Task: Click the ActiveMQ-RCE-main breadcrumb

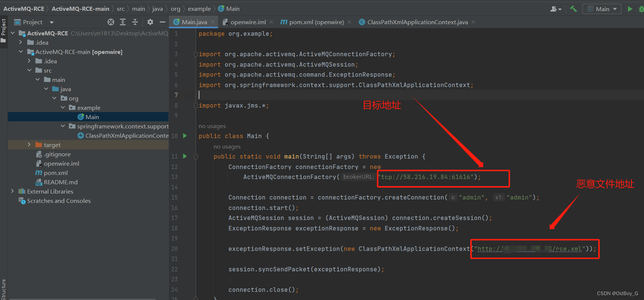Action: pos(80,9)
